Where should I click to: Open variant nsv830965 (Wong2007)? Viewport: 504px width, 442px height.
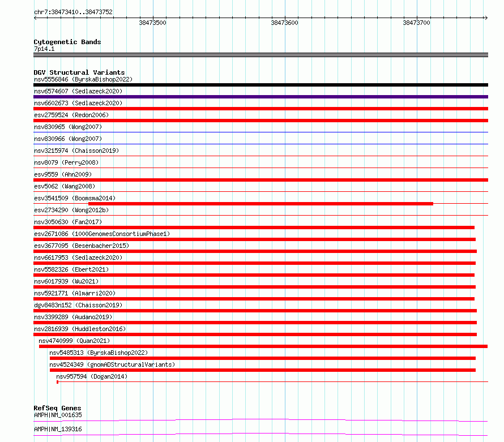pyautogui.click(x=68, y=127)
